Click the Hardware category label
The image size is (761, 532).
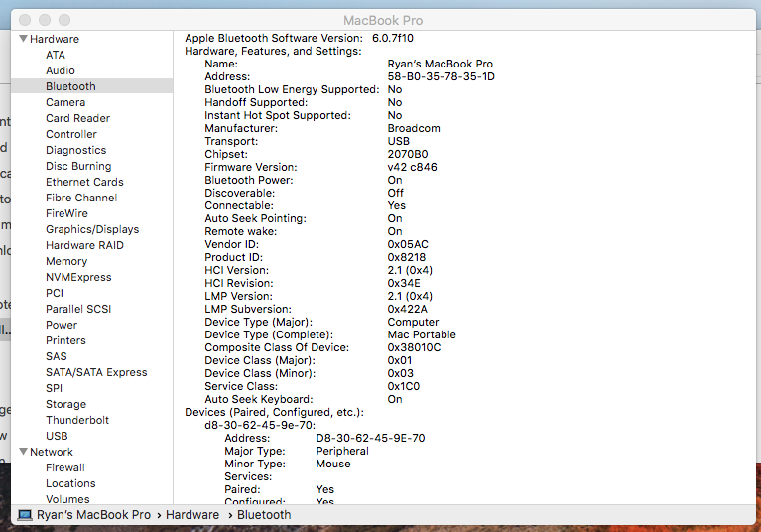tap(55, 39)
